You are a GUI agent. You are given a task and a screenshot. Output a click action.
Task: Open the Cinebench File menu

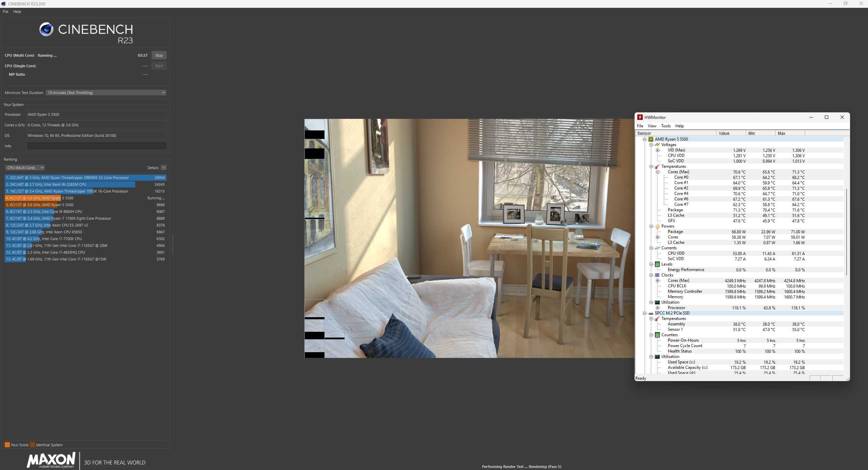5,12
